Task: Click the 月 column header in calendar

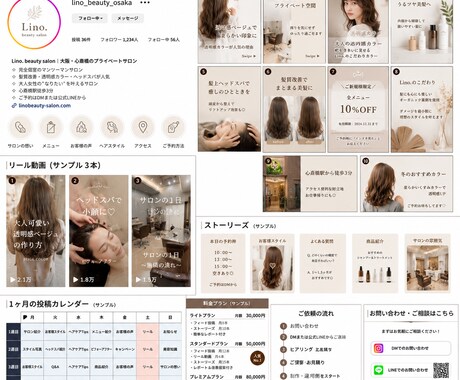Action: click(32, 317)
